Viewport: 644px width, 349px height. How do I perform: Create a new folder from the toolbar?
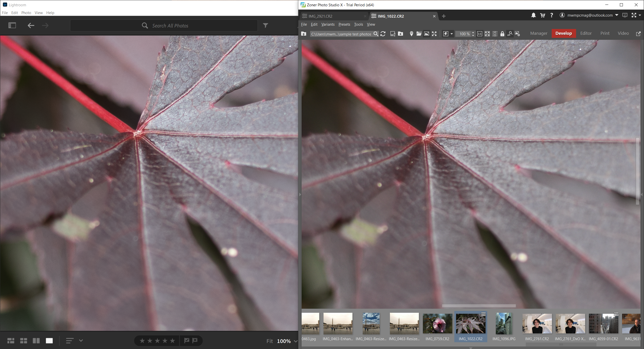pos(400,34)
